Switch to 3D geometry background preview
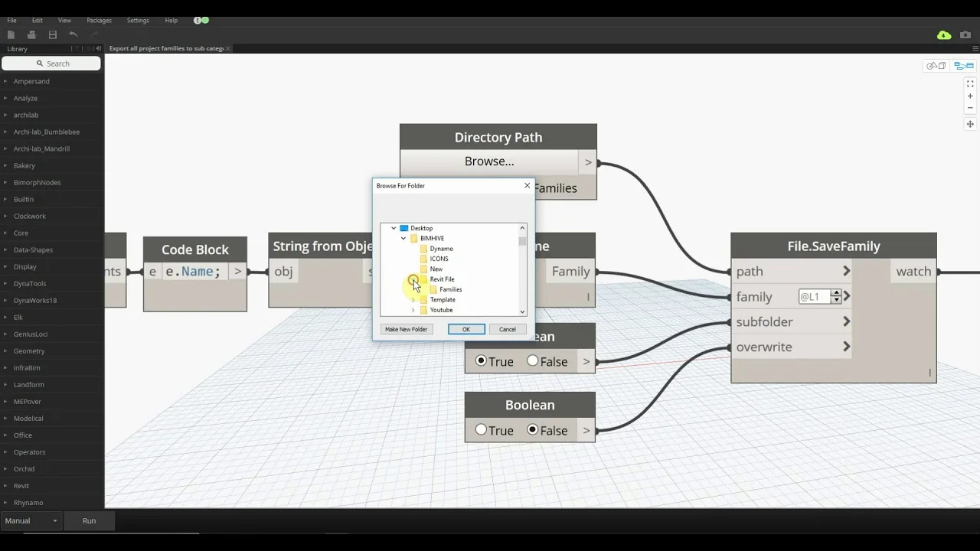Image resolution: width=980 pixels, height=551 pixels. [x=936, y=66]
